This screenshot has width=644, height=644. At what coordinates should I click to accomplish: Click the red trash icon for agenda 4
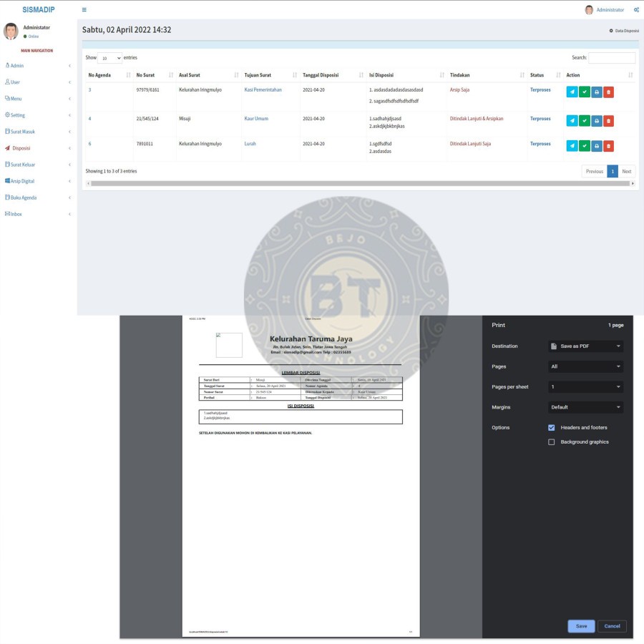609,120
